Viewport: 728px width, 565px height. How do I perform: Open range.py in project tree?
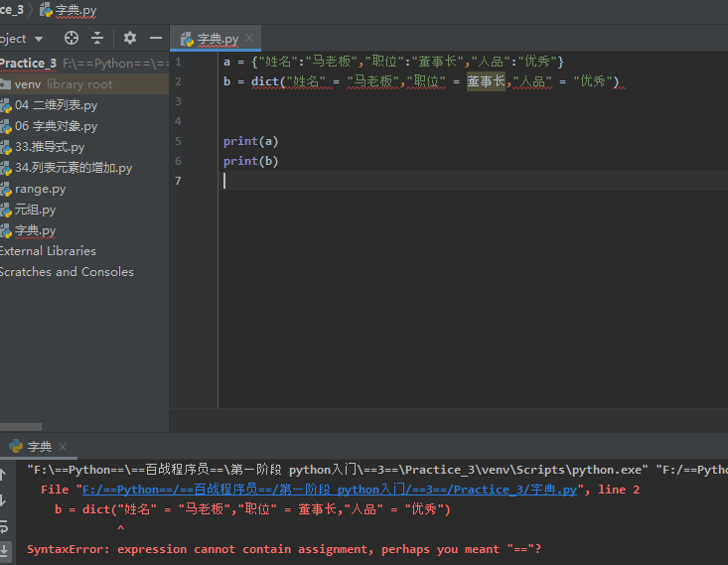40,189
